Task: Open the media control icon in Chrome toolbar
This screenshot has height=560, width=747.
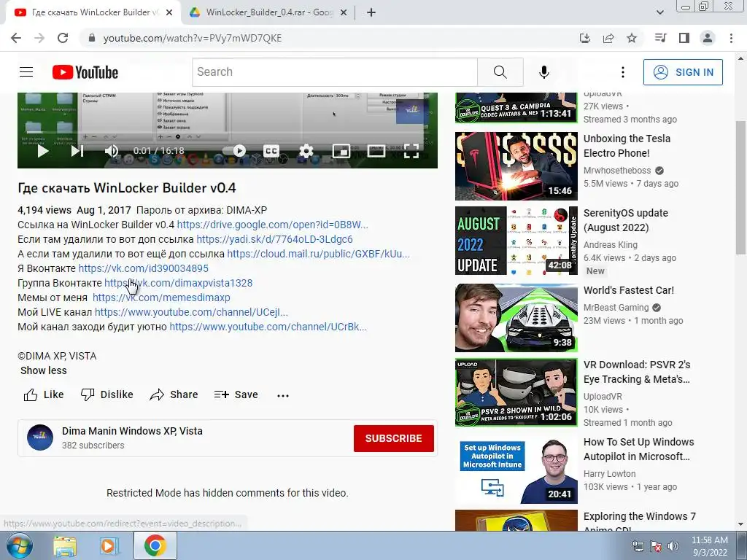Action: click(x=661, y=38)
